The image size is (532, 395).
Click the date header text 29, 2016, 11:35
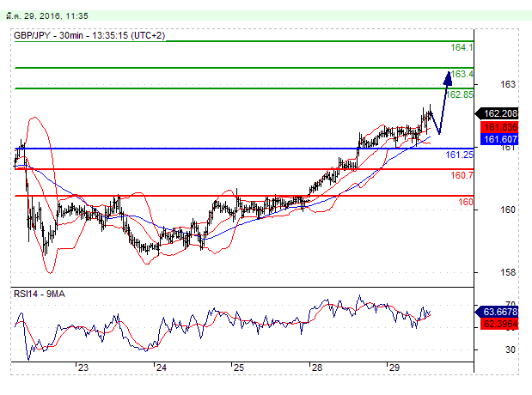(56, 16)
